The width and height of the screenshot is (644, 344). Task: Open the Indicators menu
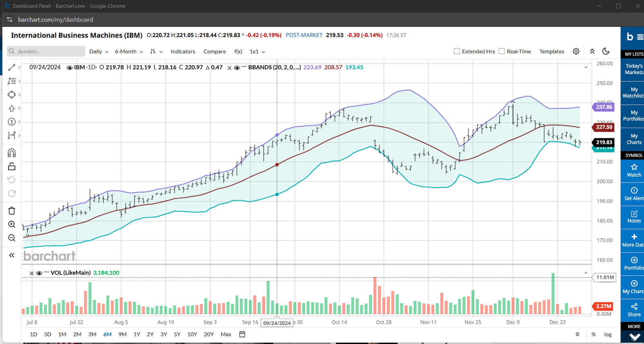[183, 52]
